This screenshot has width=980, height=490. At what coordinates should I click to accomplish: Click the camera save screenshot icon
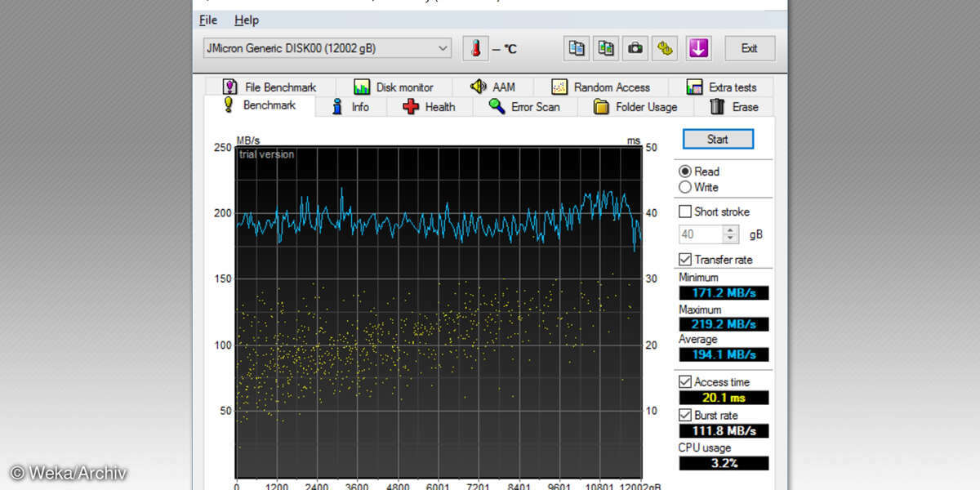pyautogui.click(x=635, y=49)
